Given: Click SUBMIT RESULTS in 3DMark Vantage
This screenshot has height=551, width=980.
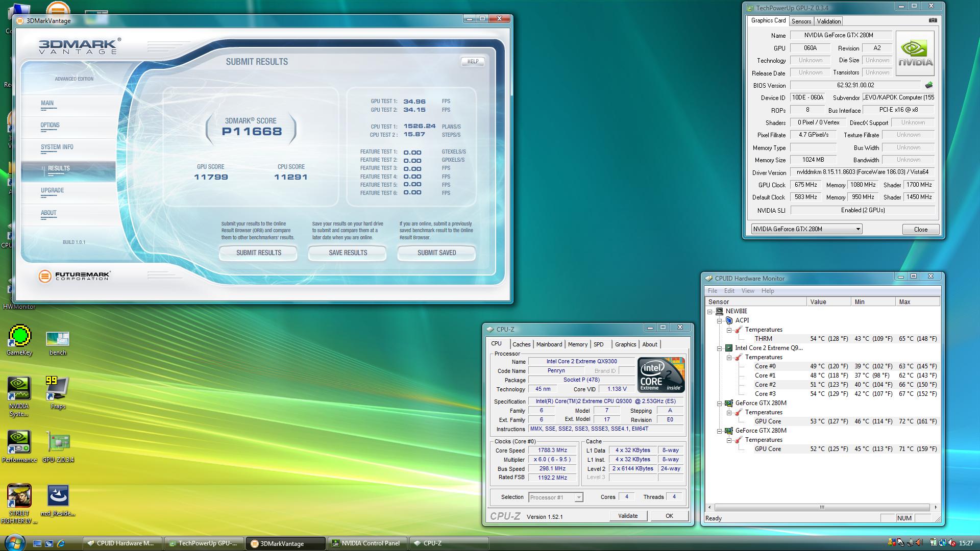Looking at the screenshot, I should [x=259, y=253].
